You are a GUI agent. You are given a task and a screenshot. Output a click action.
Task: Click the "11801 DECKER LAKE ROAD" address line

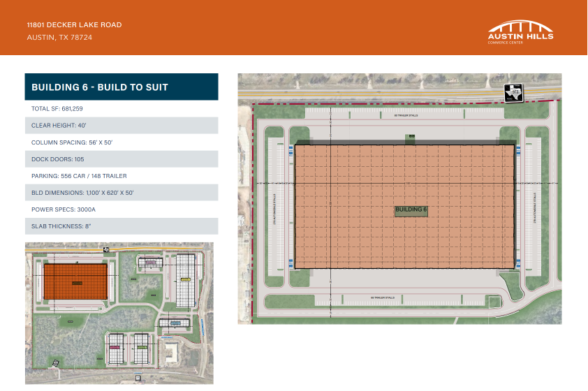pyautogui.click(x=74, y=24)
